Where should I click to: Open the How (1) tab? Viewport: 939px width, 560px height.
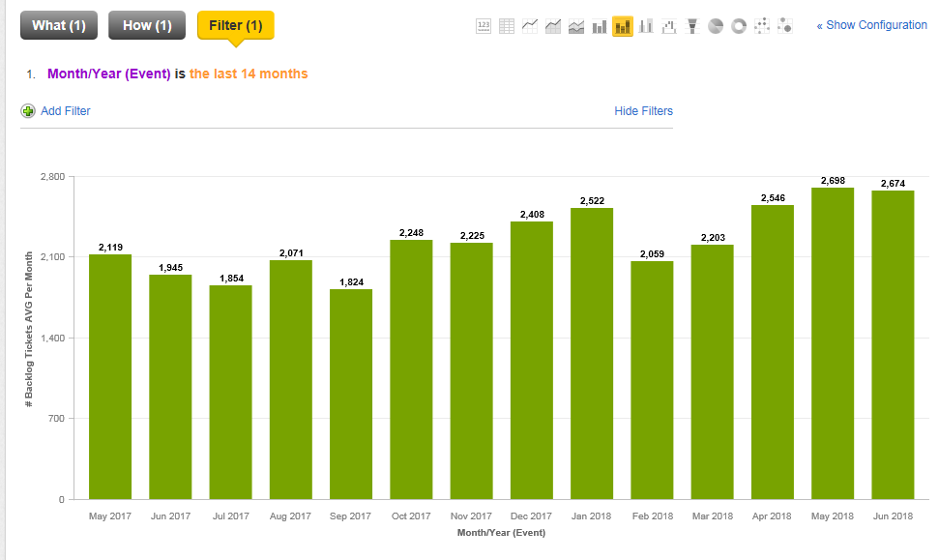pos(147,25)
